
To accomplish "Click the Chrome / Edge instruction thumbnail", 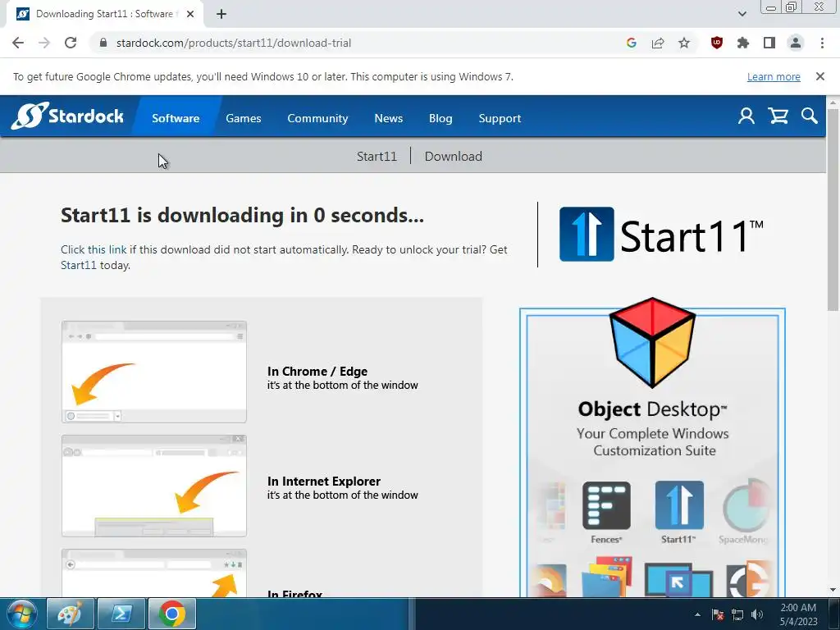I will 154,372.
